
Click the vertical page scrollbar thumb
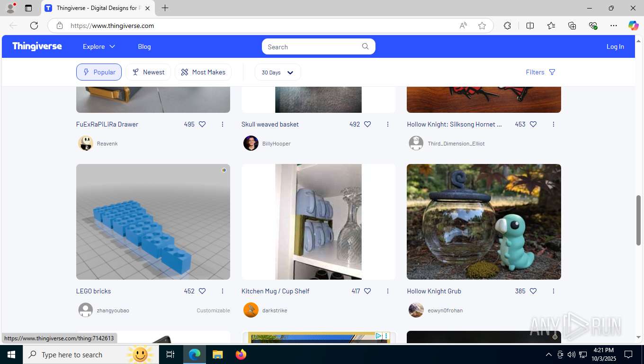[638, 220]
